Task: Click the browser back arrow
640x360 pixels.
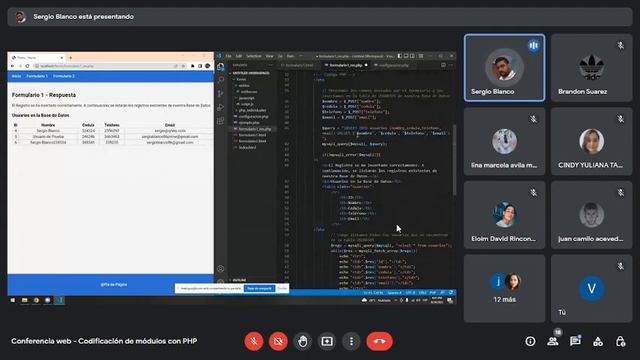Action: [13, 66]
